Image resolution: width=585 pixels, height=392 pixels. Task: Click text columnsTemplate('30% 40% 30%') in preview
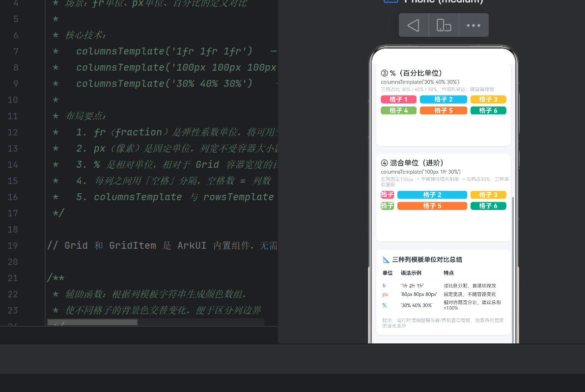pos(420,82)
